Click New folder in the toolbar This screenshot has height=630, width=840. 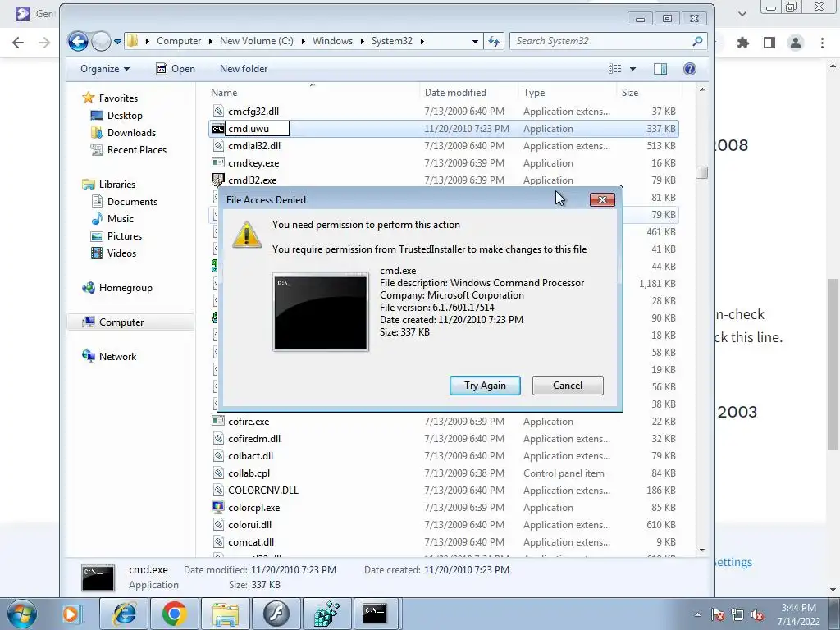[243, 69]
